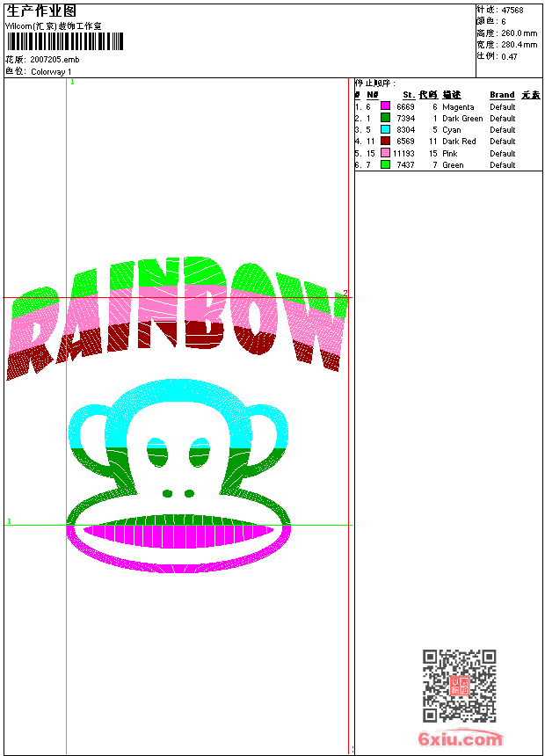Click stitch count 7394
545x756 pixels.
[x=405, y=119]
